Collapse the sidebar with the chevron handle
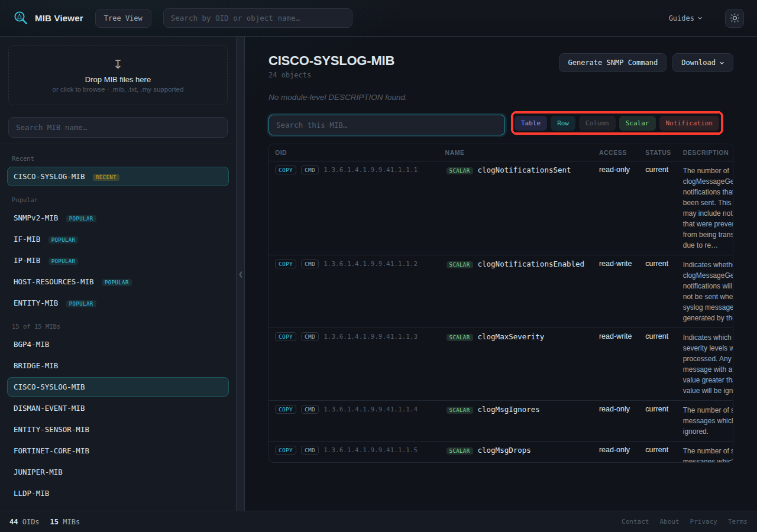 pos(241,274)
